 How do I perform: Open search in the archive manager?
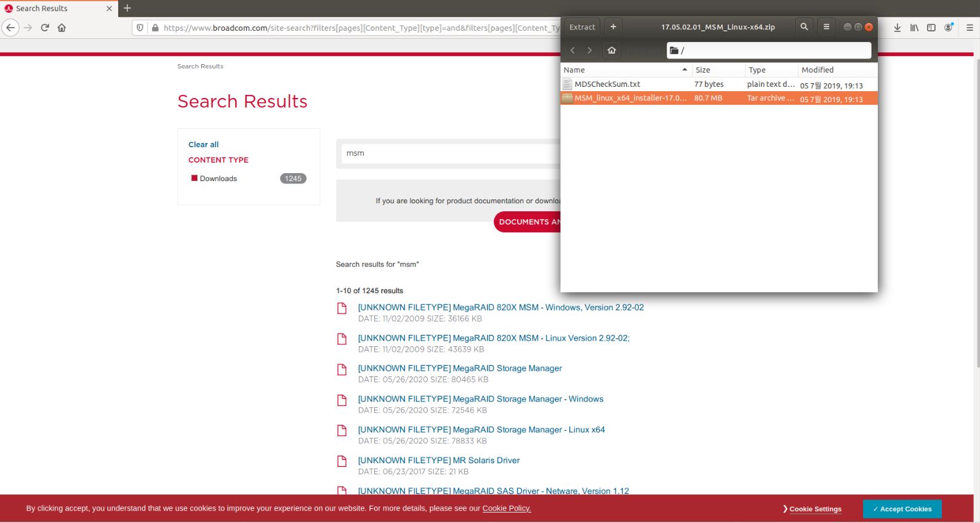804,27
